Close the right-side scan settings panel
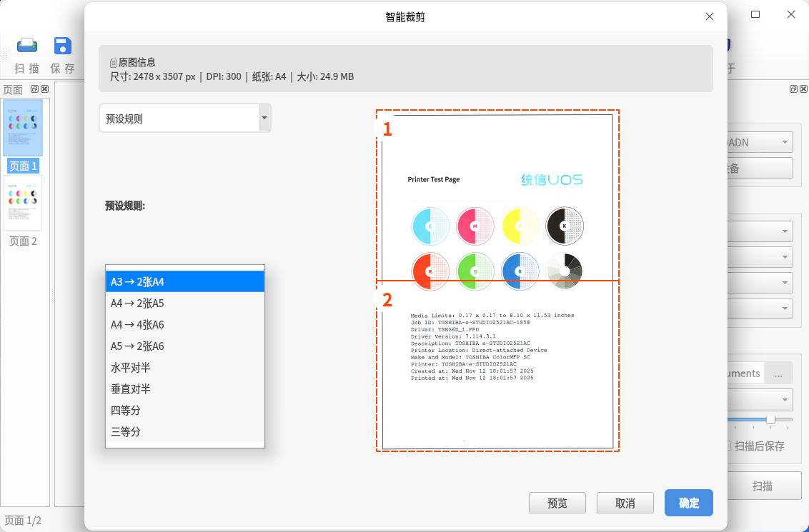Screen dimensions: 809x532 click(x=803, y=89)
